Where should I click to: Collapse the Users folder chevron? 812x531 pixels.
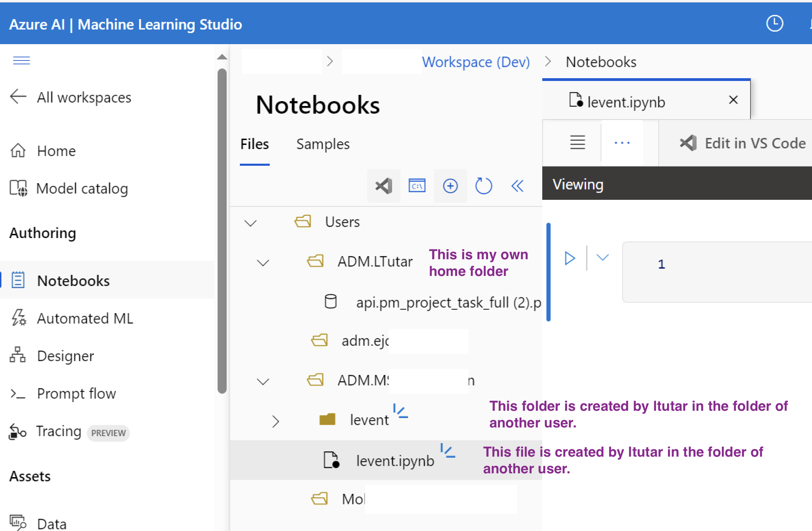250,222
